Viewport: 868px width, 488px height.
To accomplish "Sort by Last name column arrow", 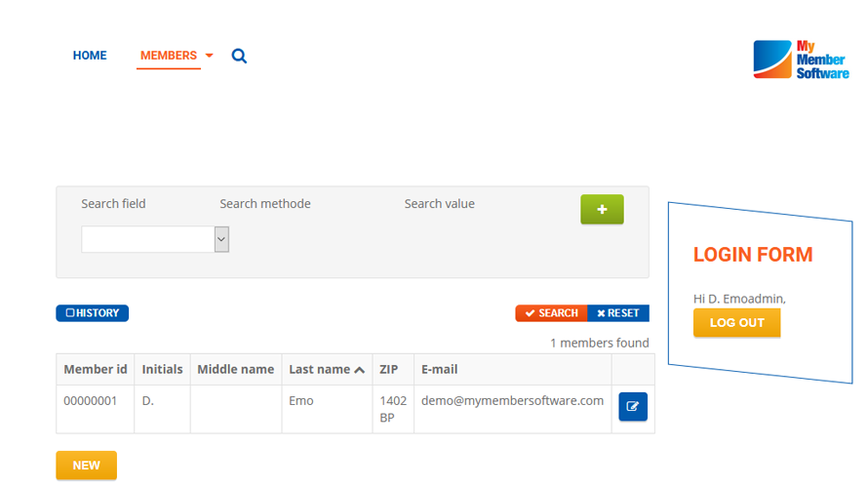I will coord(360,370).
